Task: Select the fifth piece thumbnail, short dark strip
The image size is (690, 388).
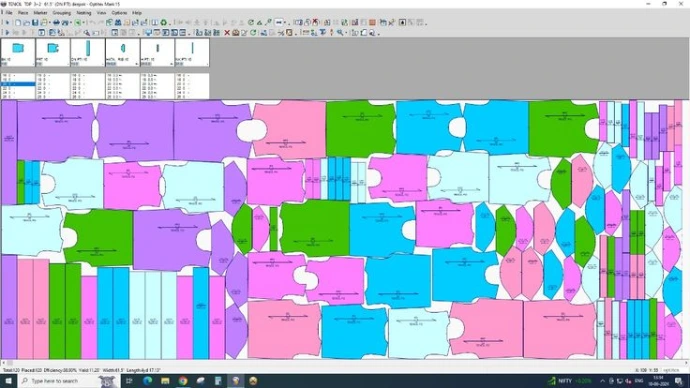Action: [x=158, y=52]
